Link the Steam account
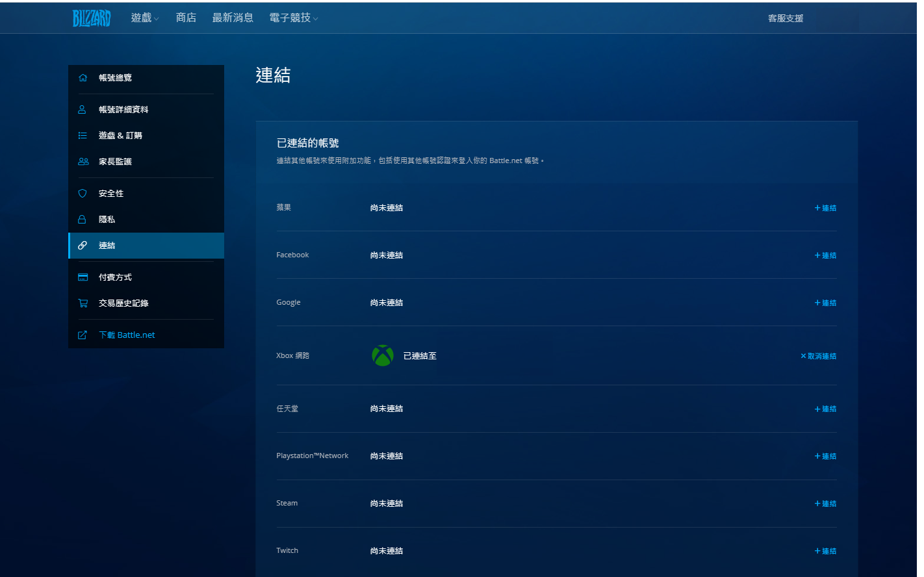This screenshot has width=924, height=577. (x=825, y=504)
